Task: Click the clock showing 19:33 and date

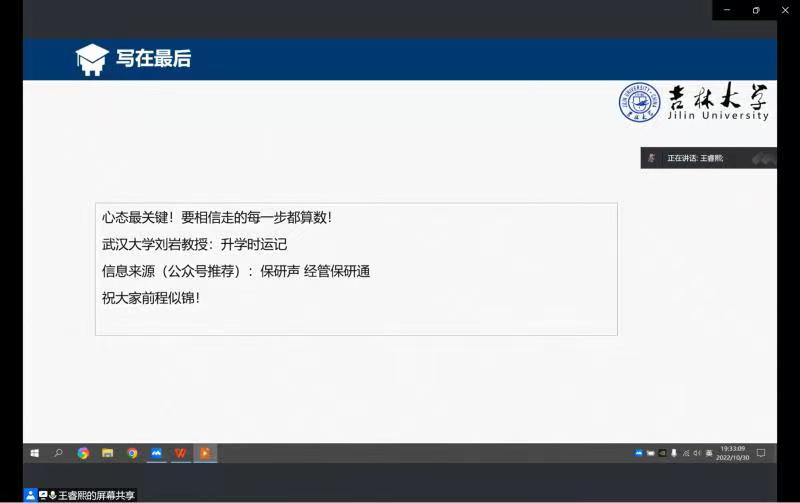Action: coord(731,453)
